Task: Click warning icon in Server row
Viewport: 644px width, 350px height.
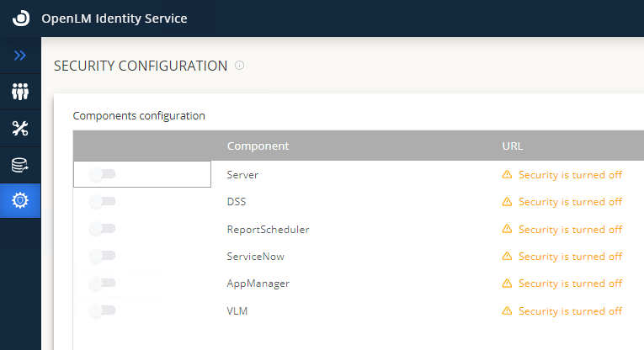Action: coord(507,175)
